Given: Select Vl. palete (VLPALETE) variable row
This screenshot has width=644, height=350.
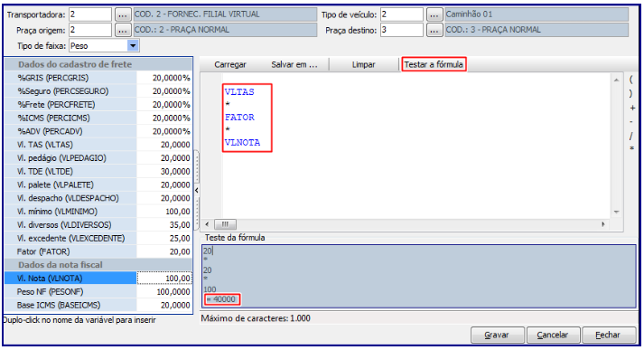Looking at the screenshot, I should 98,184.
